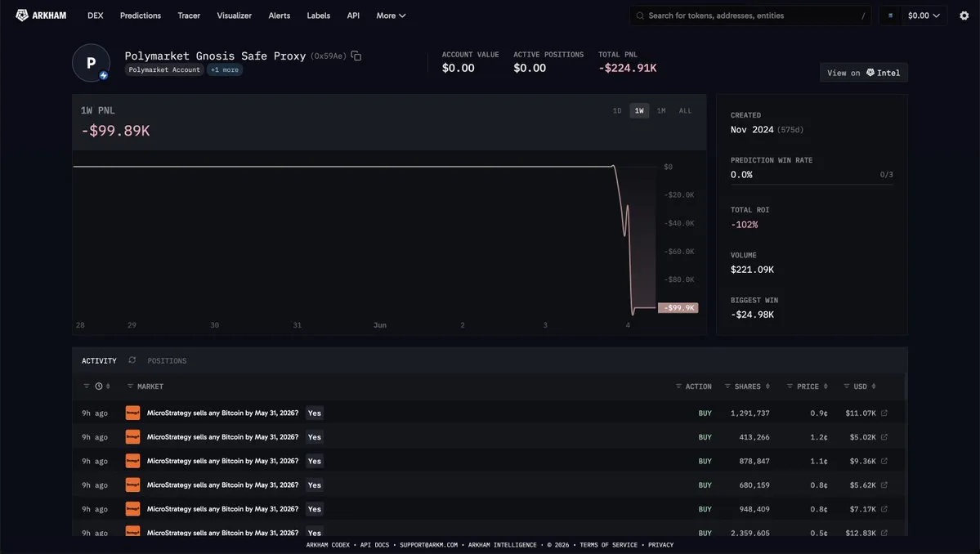Open the Arkham Intelligence footer link
The width and height of the screenshot is (980, 554).
[503, 545]
